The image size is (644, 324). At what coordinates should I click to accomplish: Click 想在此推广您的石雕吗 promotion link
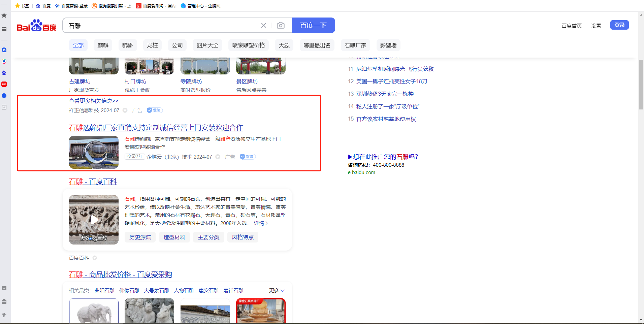point(383,157)
